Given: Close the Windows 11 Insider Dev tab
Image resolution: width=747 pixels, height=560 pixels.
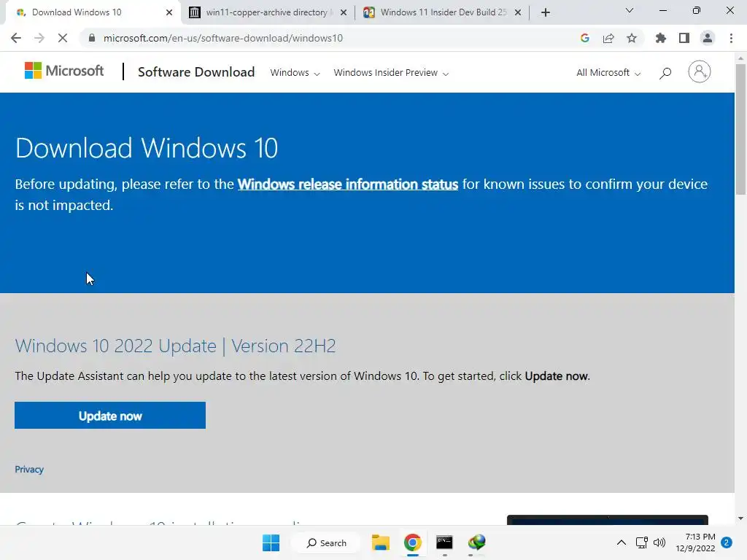Looking at the screenshot, I should pyautogui.click(x=518, y=13).
